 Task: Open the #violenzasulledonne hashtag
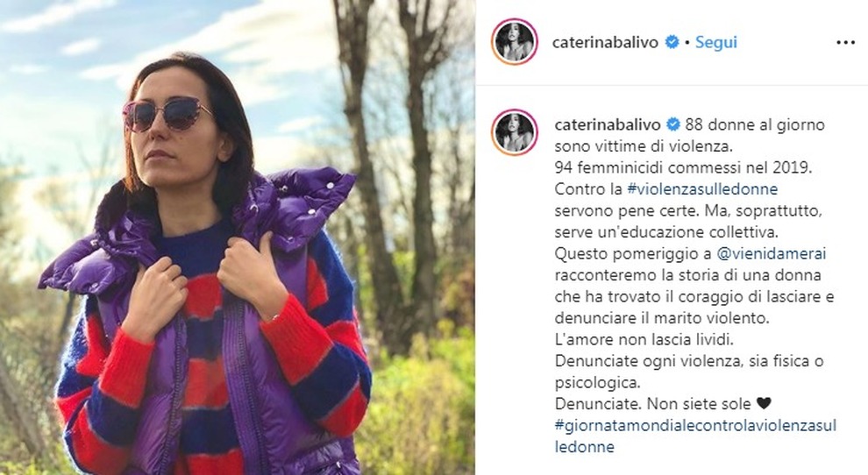coord(702,189)
